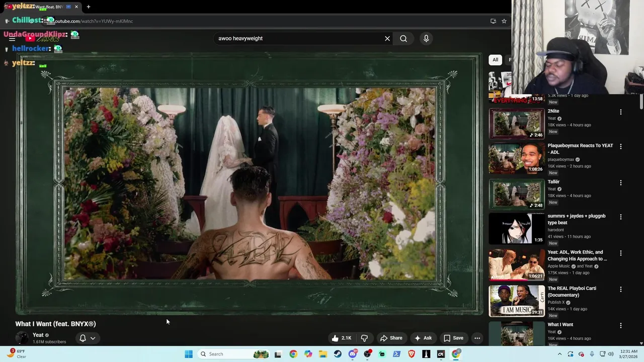Open options menu for Tallër
This screenshot has width=644, height=362.
click(620, 183)
